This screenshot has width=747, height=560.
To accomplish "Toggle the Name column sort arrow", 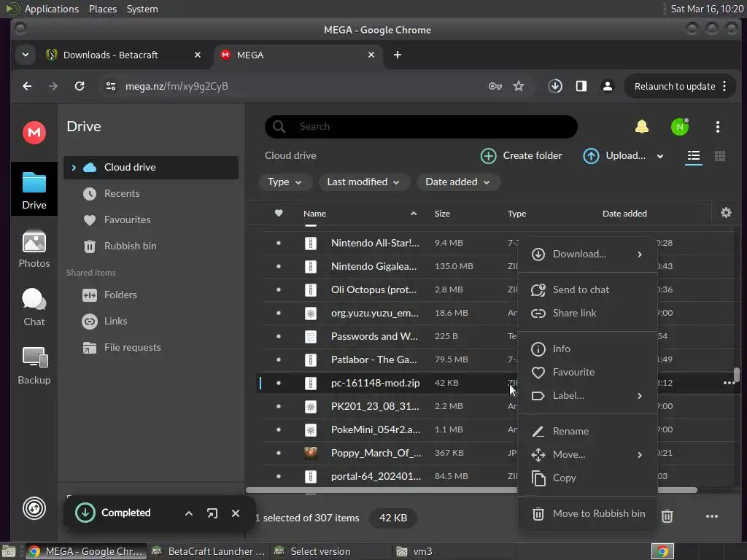I will point(414,214).
